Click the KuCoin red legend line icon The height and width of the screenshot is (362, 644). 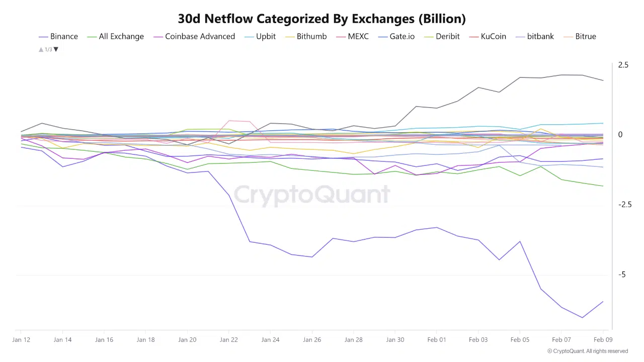(x=474, y=37)
